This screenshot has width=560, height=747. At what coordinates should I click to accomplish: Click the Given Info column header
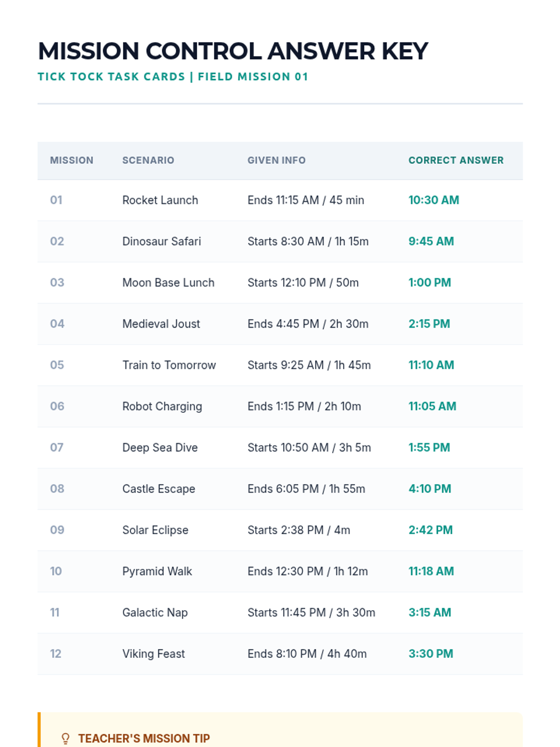276,160
